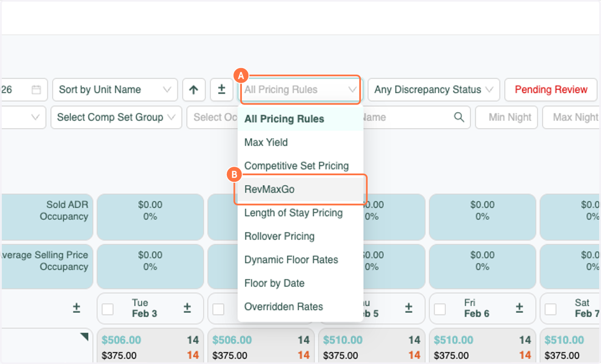Click the green corner triangle on unit cell
The width and height of the screenshot is (601, 364).
pyautogui.click(x=84, y=337)
